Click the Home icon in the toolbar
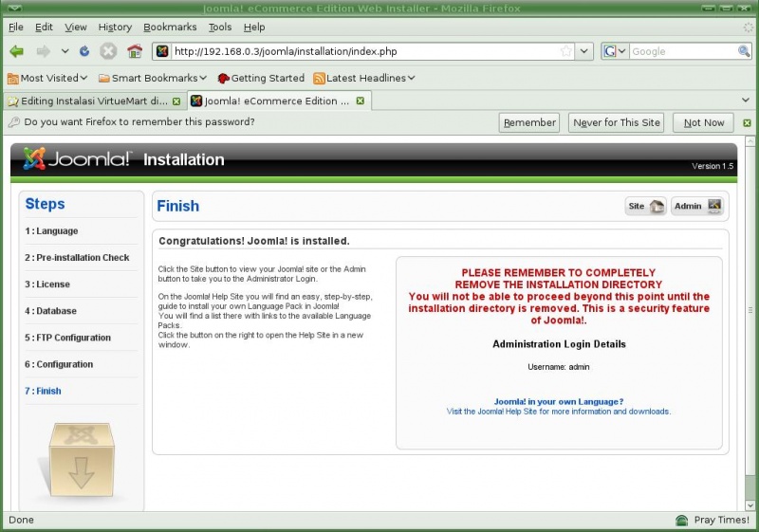759x532 pixels. pos(134,51)
